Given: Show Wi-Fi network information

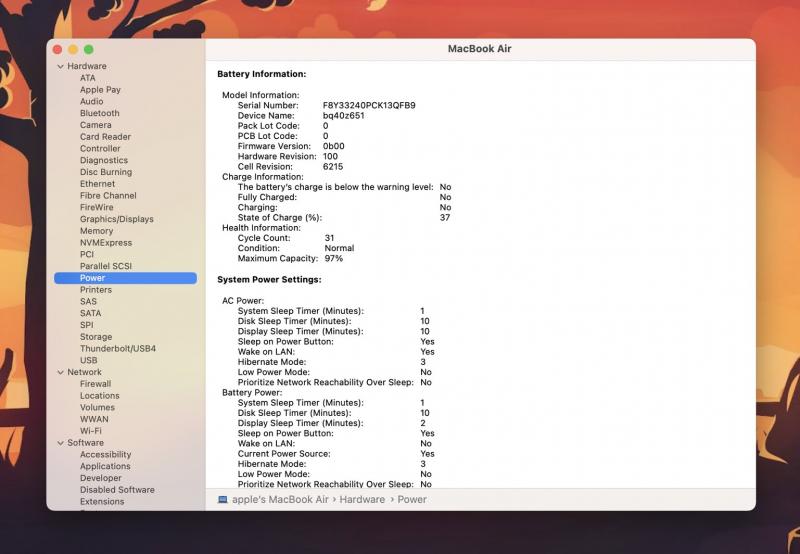Looking at the screenshot, I should click(91, 431).
